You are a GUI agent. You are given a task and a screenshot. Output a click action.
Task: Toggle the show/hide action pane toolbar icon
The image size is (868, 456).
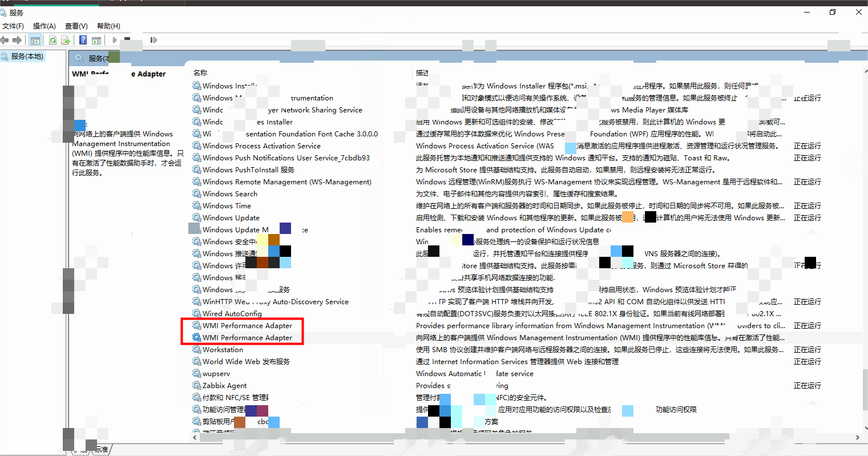click(96, 40)
